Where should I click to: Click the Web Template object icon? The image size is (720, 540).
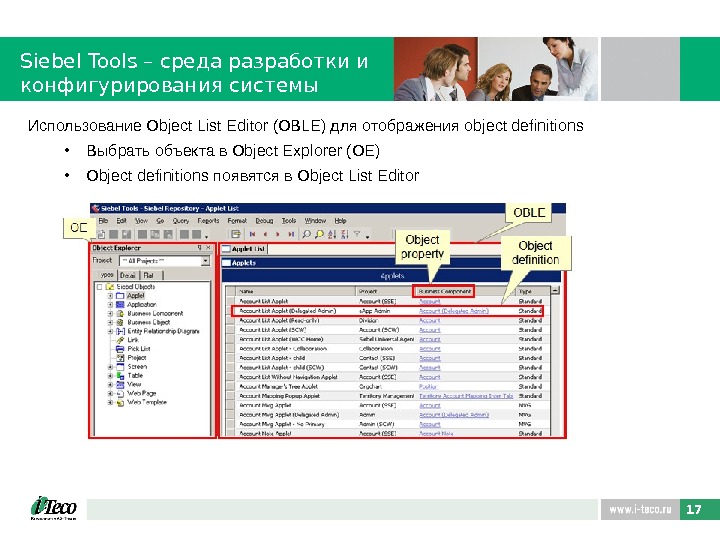[120, 402]
